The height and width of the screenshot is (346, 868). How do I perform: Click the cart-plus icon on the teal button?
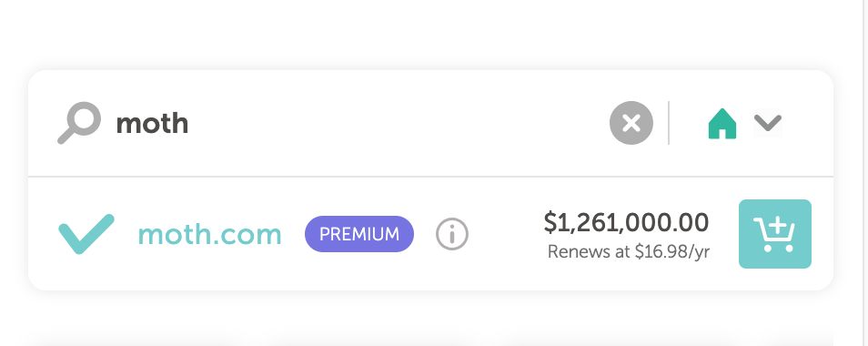coord(774,234)
